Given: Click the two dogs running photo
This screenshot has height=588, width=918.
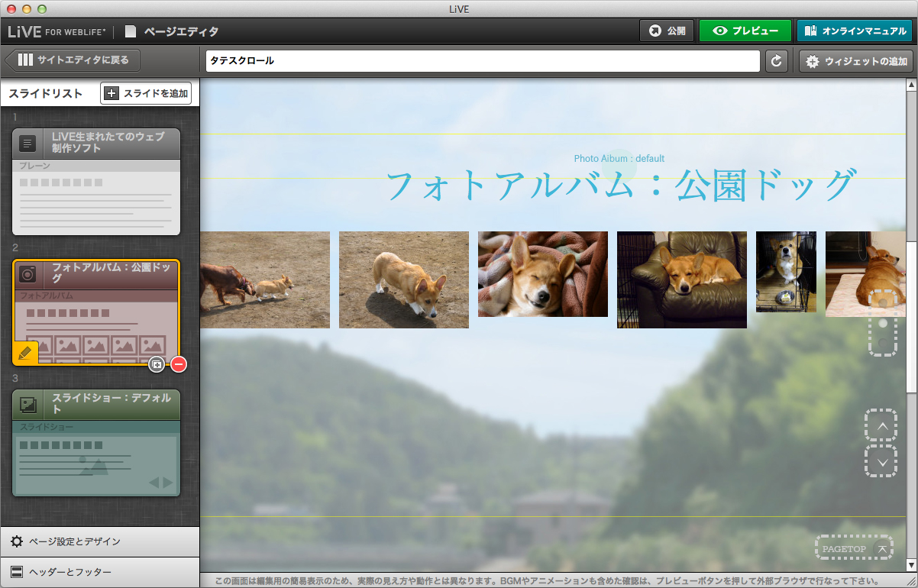Looking at the screenshot, I should pos(265,279).
